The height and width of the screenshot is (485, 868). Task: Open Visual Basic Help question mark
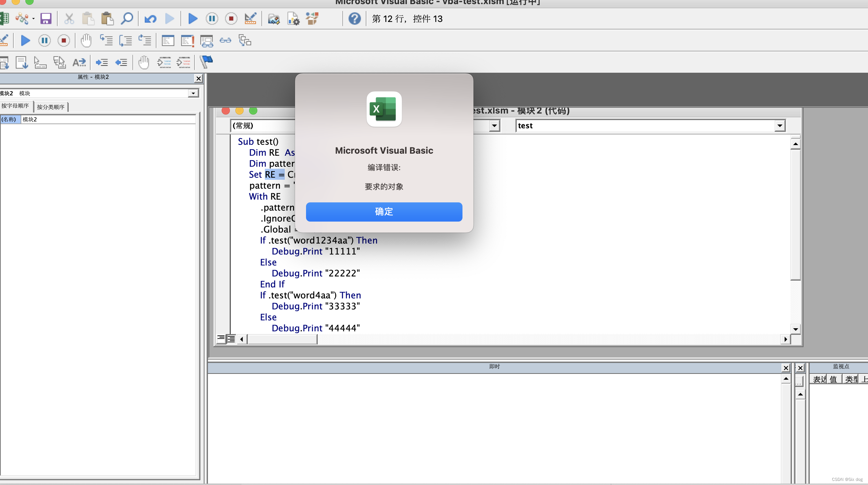354,19
